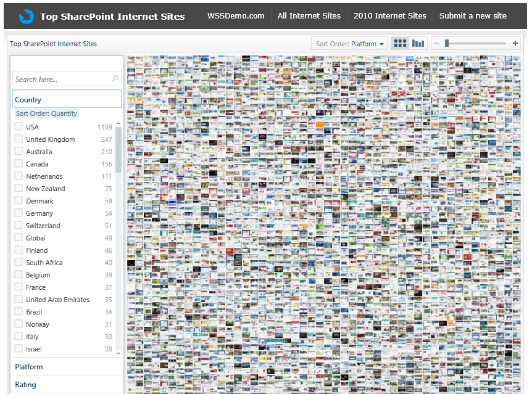This screenshot has width=532, height=394.
Task: Click the zoom slider handle
Action: pos(447,43)
